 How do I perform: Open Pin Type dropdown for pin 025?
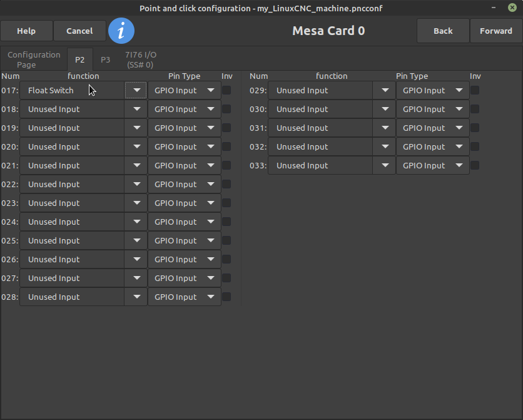tap(185, 240)
